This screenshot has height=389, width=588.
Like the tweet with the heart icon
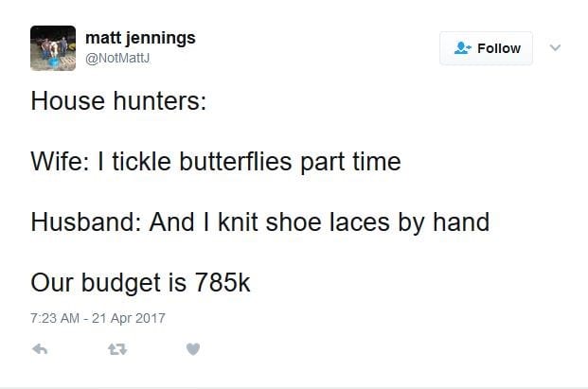193,349
